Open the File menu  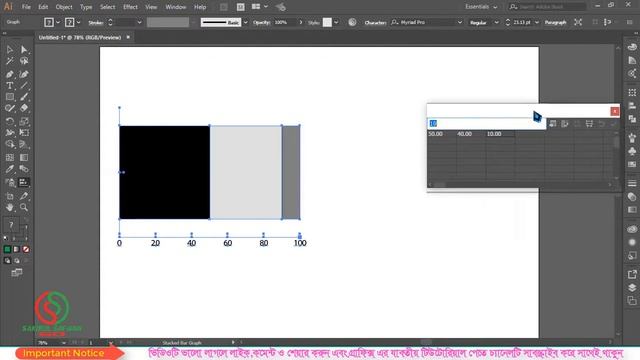[26, 7]
